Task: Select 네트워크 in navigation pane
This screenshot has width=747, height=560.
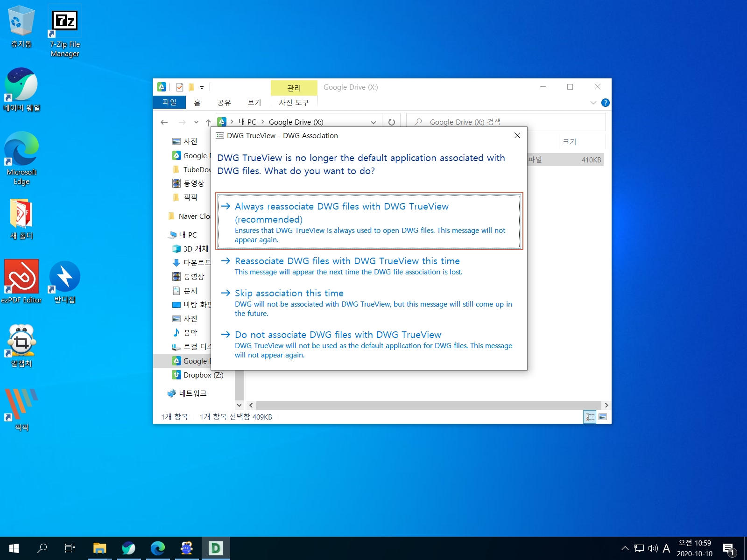Action: tap(187, 393)
